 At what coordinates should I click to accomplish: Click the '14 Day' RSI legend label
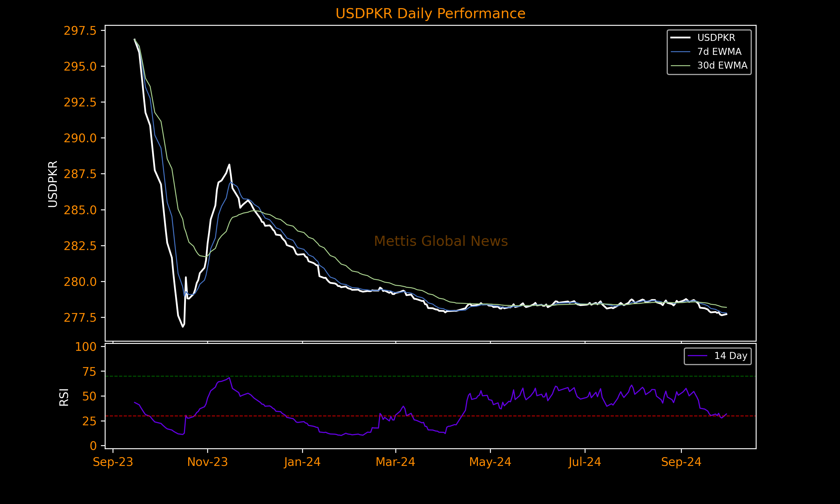pyautogui.click(x=731, y=356)
